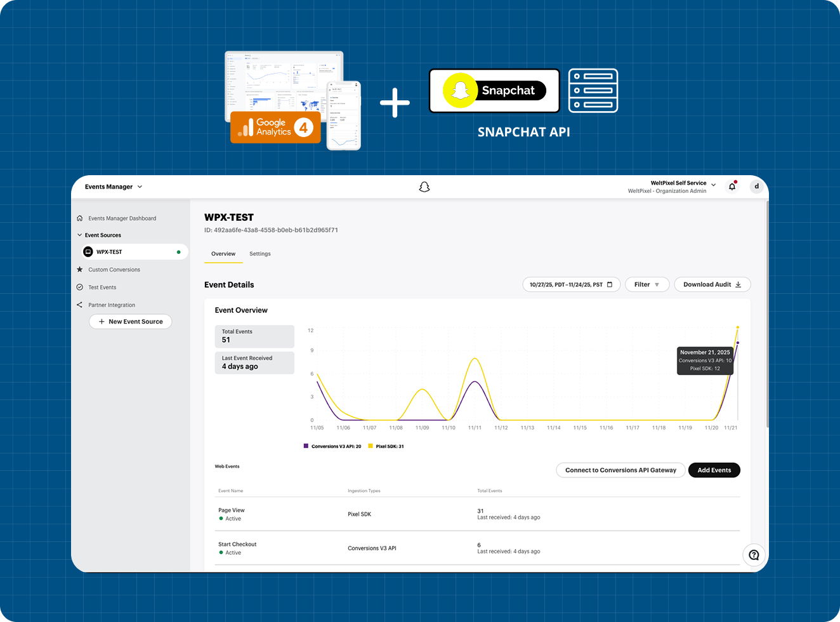Click Connect to Conversions API Gateway
This screenshot has width=840, height=622.
620,470
